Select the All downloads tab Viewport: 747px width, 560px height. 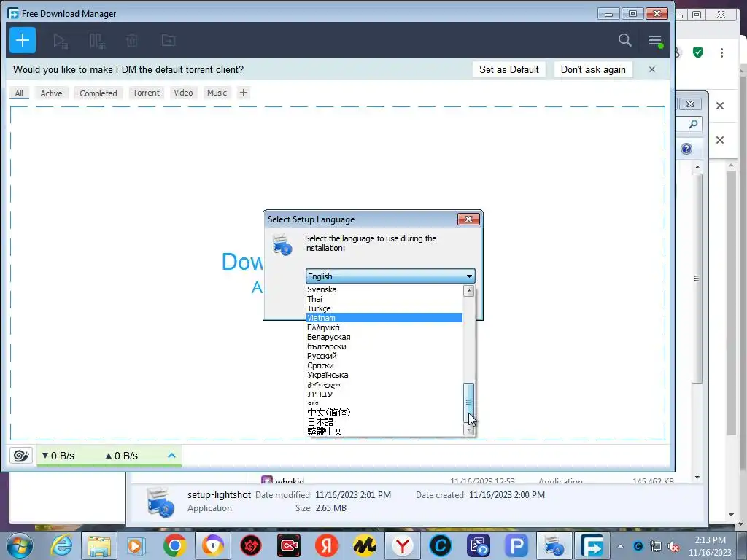click(19, 93)
